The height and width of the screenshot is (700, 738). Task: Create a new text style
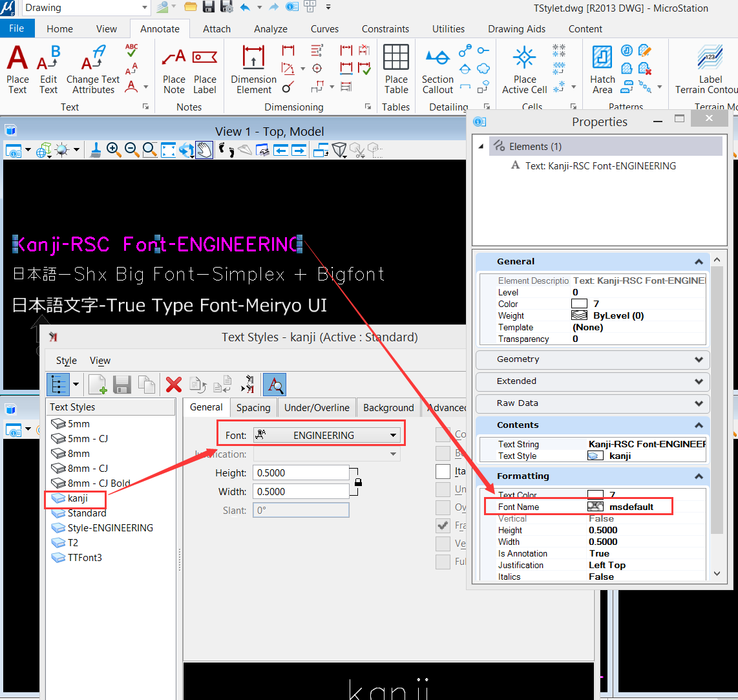[98, 385]
